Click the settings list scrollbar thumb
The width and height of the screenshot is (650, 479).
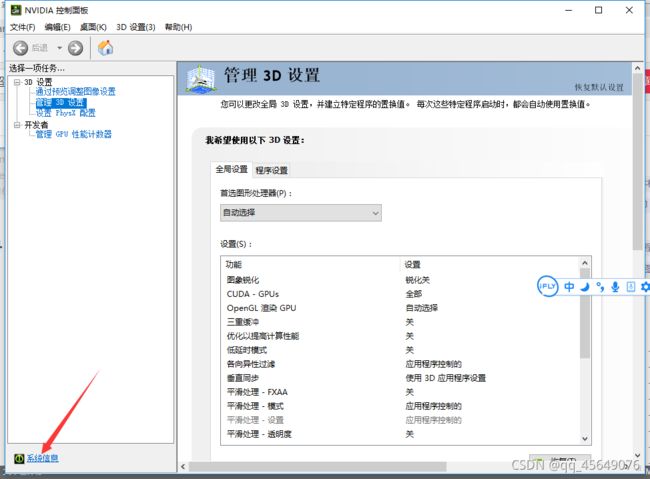[x=585, y=314]
